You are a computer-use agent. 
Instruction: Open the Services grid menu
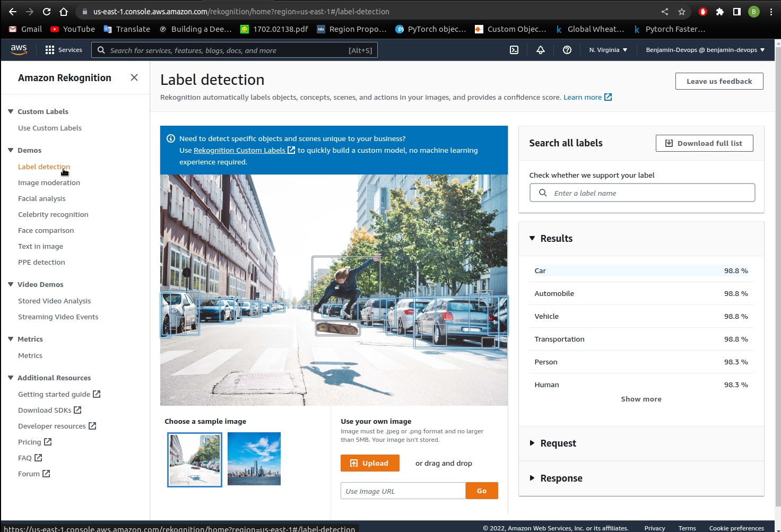(64, 50)
